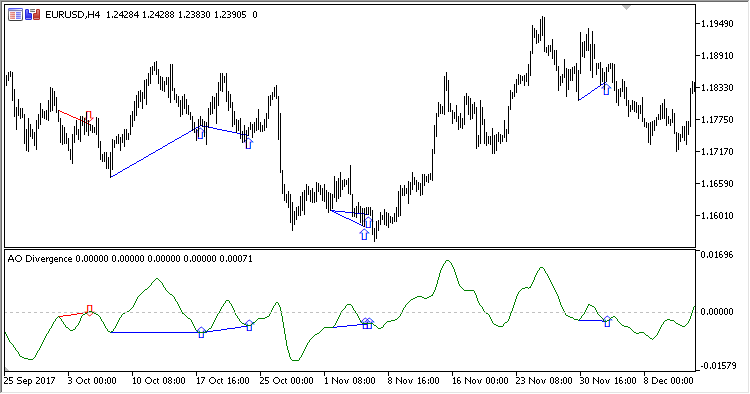Click the 1.16010 price scale label

(x=717, y=216)
